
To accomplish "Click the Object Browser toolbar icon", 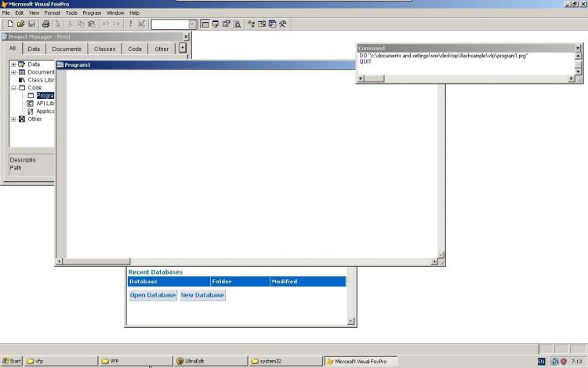I will (262, 24).
